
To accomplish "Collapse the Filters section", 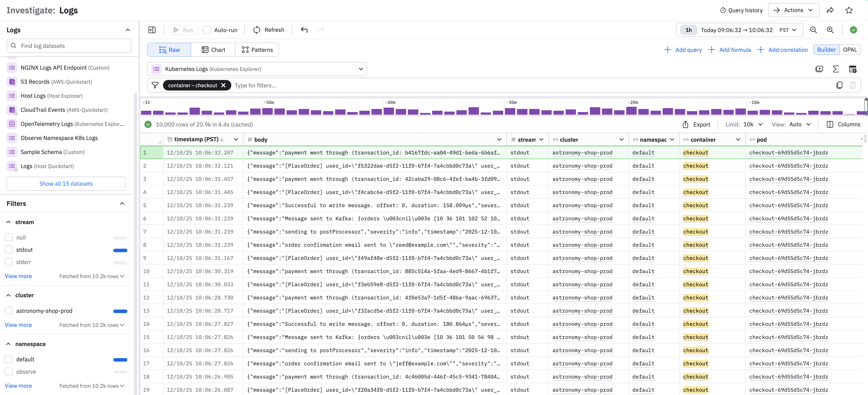I will (122, 204).
